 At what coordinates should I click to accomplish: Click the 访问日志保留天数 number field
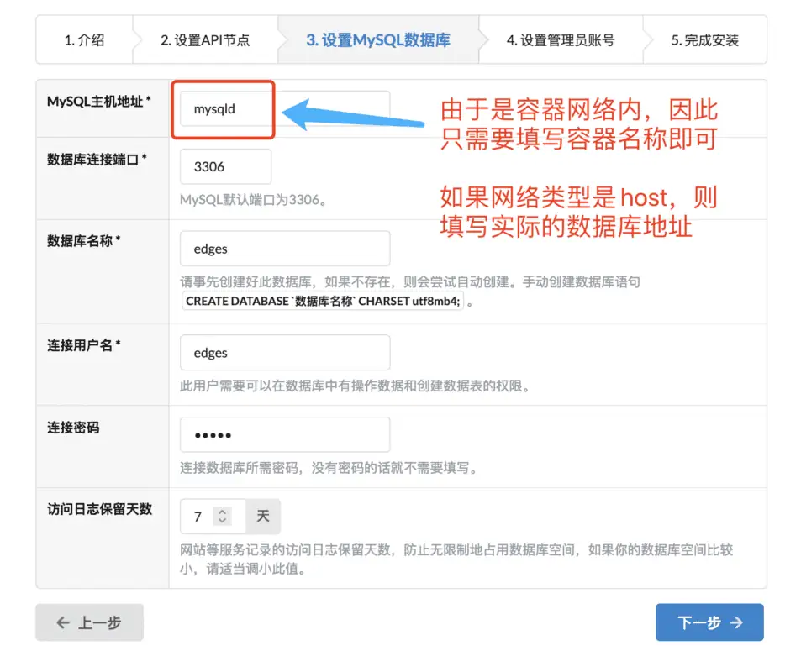(x=195, y=516)
